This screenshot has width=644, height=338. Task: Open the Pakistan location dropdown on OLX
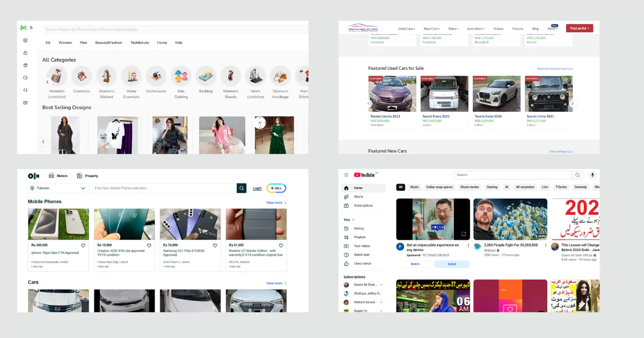[58, 188]
